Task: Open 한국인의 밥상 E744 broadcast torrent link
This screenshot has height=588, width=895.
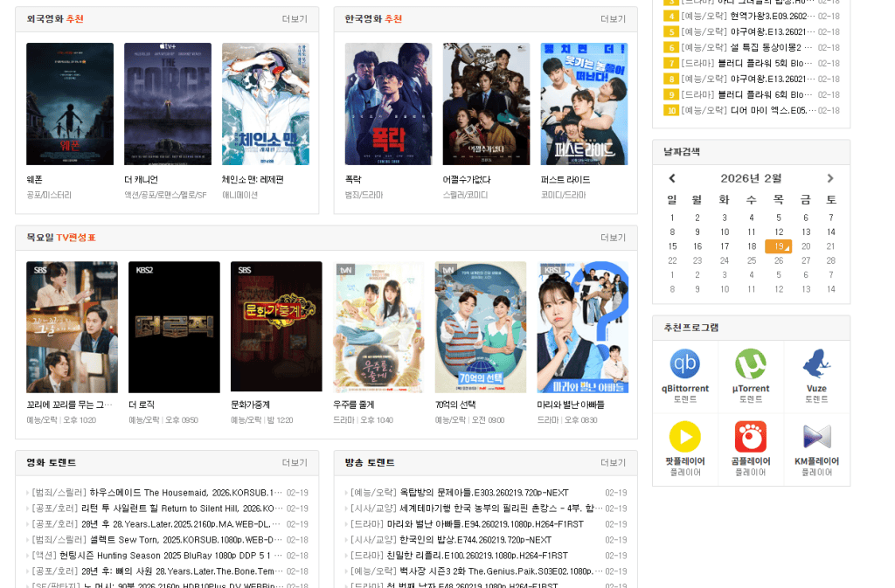Action: [x=451, y=540]
